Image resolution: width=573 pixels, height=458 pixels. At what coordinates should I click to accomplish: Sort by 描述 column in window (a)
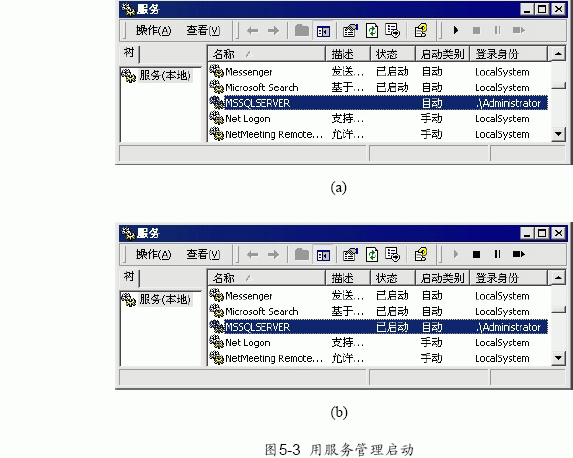pos(348,54)
